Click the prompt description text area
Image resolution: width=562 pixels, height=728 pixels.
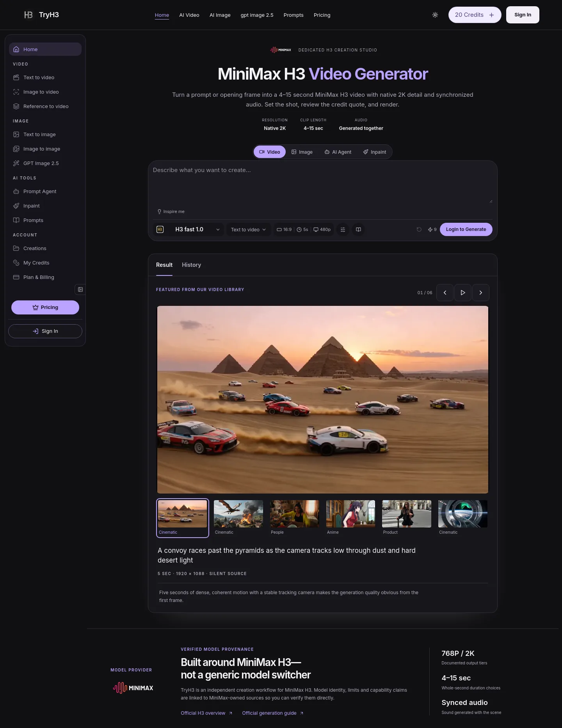322,183
